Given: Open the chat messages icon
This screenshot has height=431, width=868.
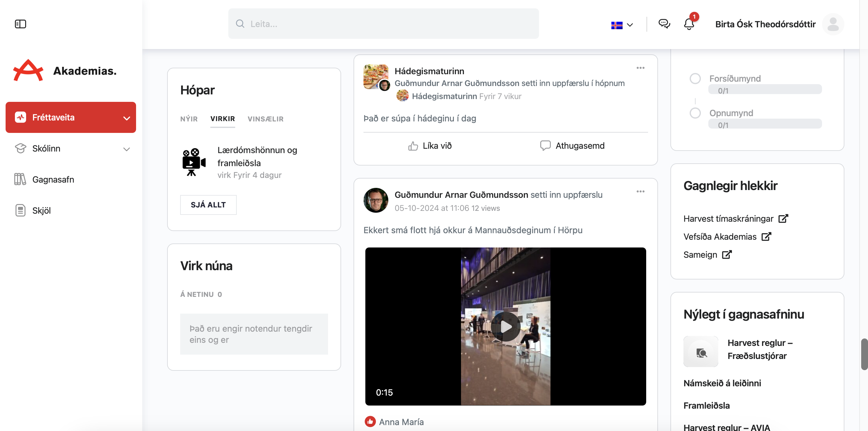Looking at the screenshot, I should (x=664, y=24).
